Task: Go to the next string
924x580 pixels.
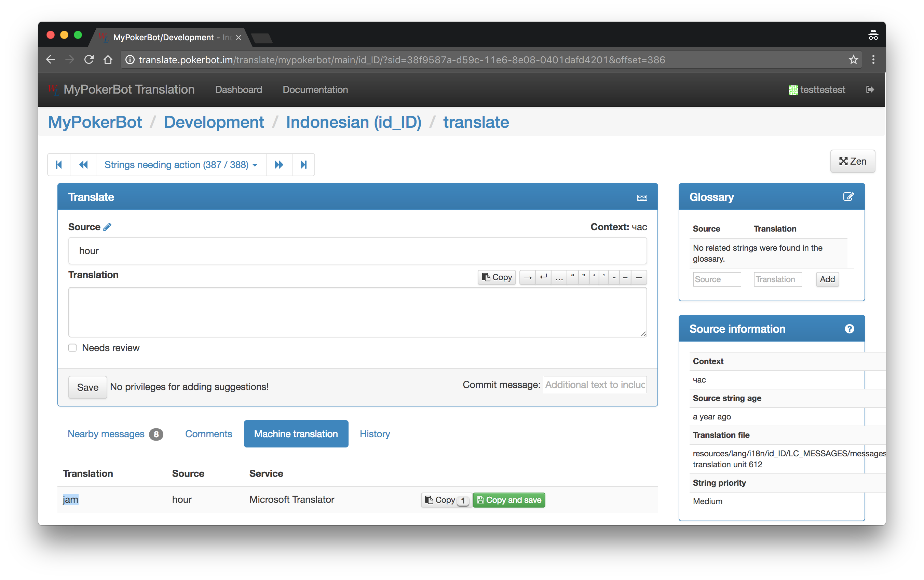Action: pos(279,165)
